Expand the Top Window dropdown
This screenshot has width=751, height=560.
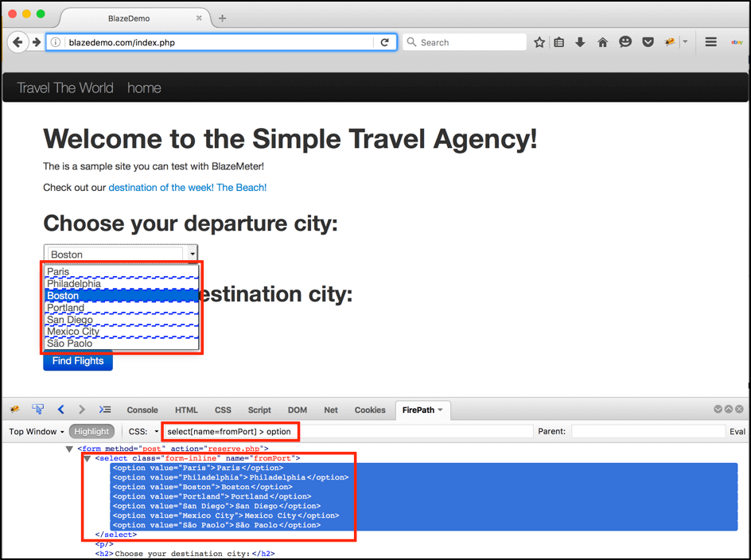click(x=37, y=431)
